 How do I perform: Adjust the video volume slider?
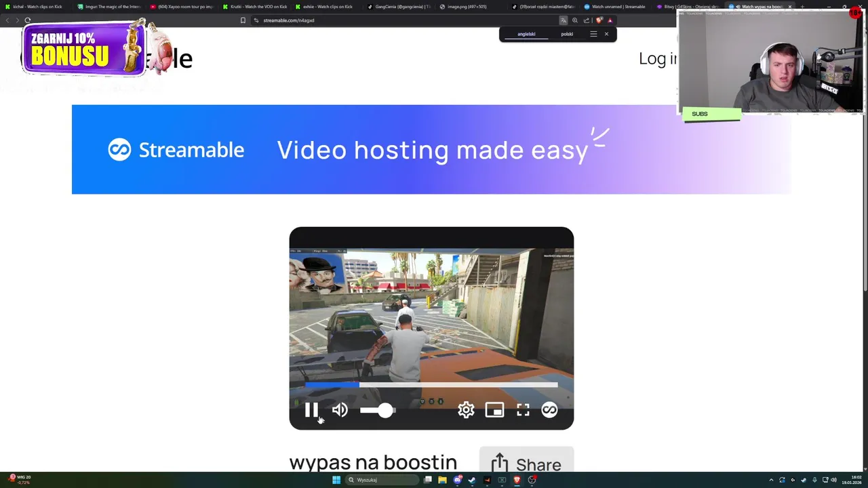coord(378,410)
